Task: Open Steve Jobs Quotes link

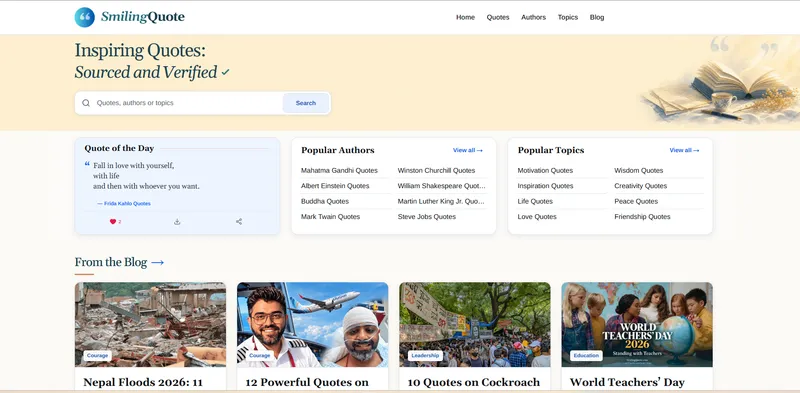Action: [427, 216]
